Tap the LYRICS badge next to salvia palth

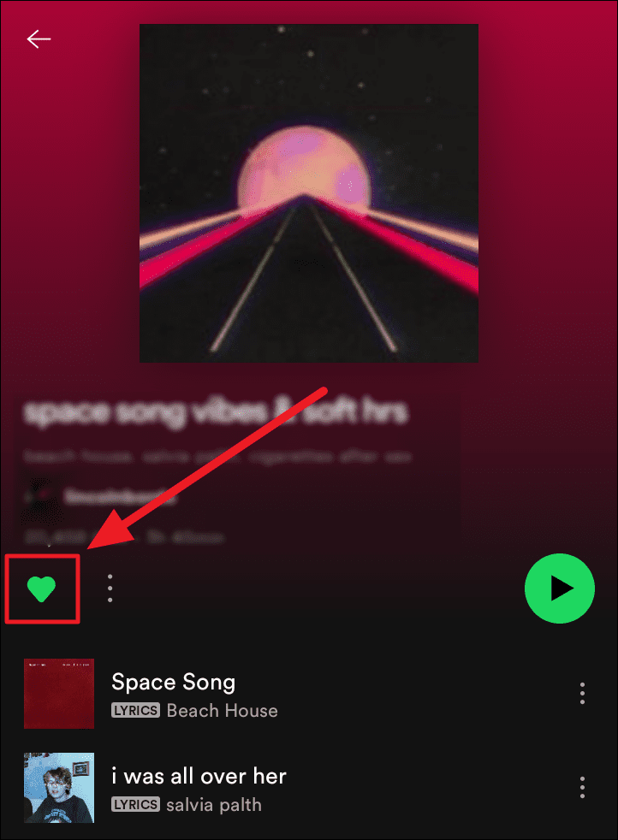point(135,805)
